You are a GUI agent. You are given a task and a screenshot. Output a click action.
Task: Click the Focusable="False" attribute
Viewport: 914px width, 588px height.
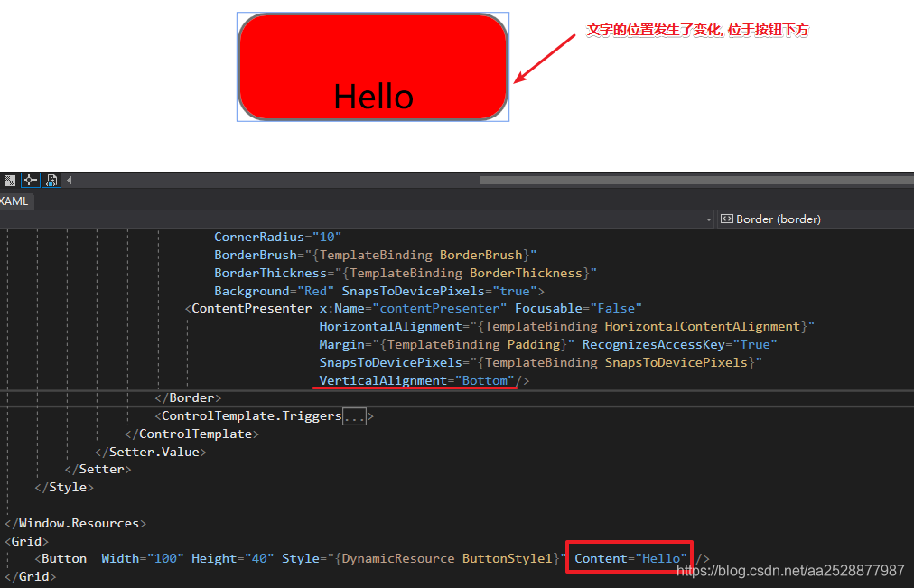(x=578, y=308)
